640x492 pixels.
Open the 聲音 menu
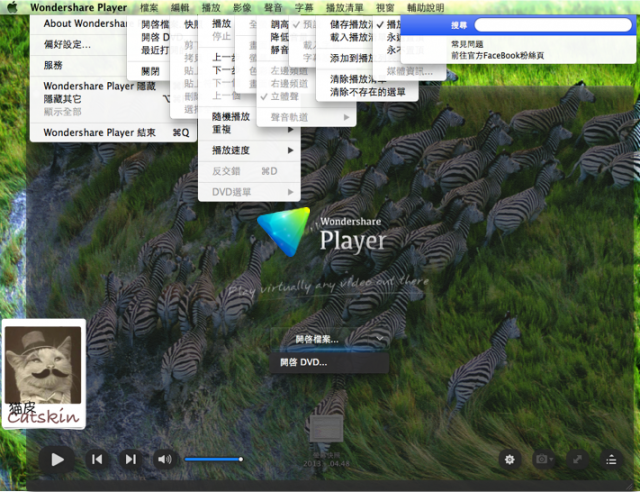click(x=273, y=7)
